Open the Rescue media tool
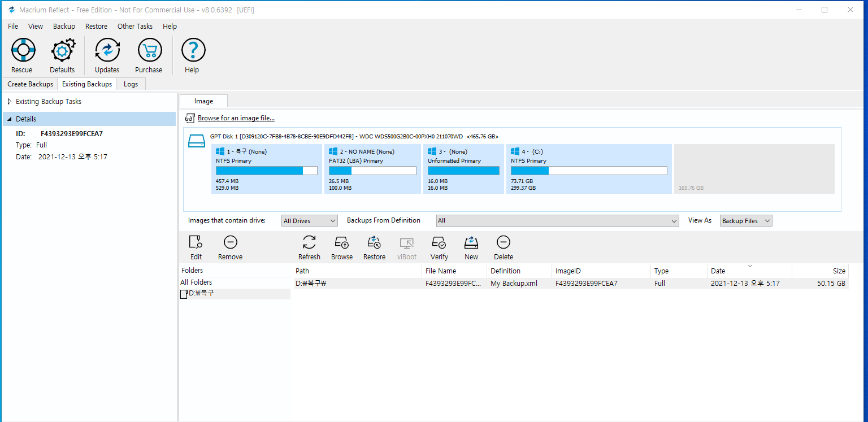This screenshot has width=868, height=422. point(22,51)
